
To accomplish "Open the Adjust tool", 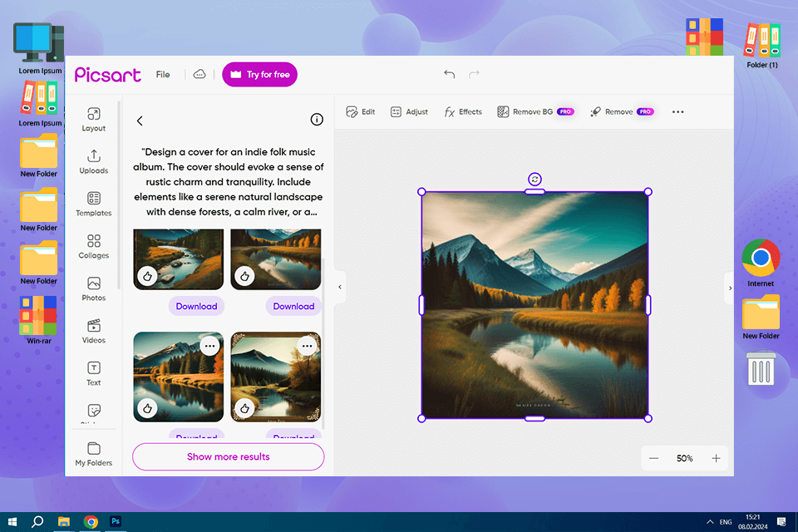I will pos(409,112).
